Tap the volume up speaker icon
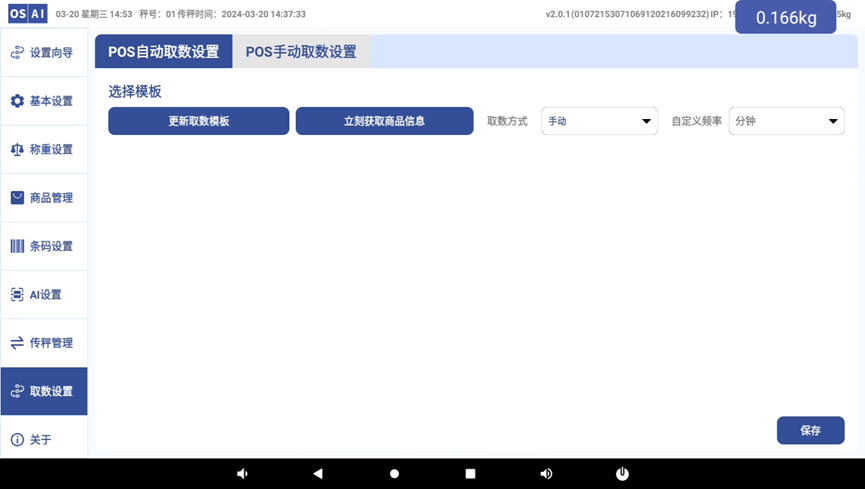The width and height of the screenshot is (865, 489). (546, 474)
